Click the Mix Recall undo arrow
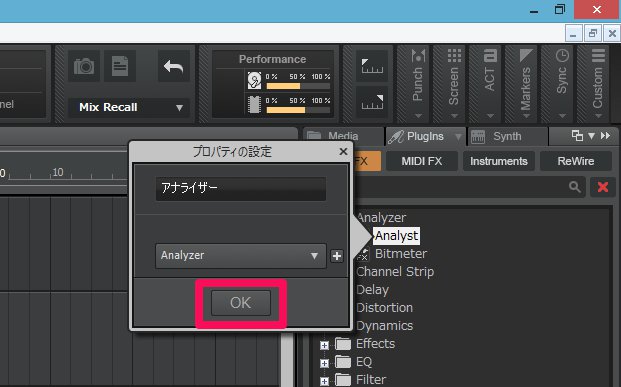 pos(173,66)
